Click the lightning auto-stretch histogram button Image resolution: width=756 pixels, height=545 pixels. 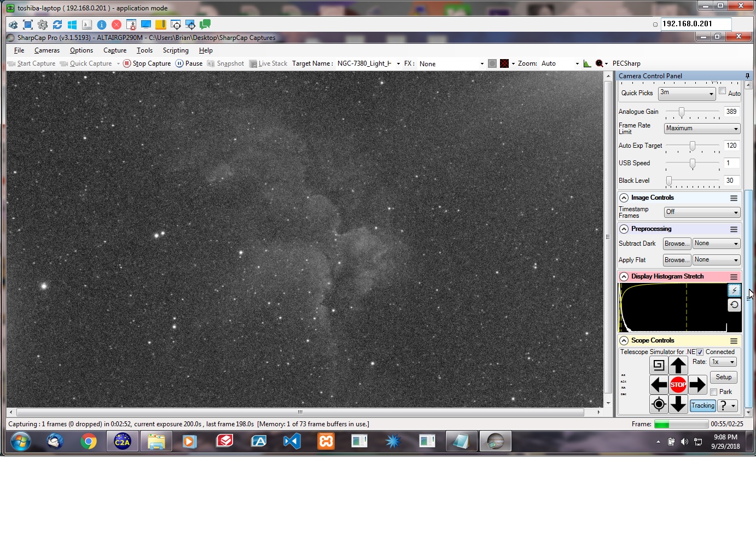coord(734,291)
